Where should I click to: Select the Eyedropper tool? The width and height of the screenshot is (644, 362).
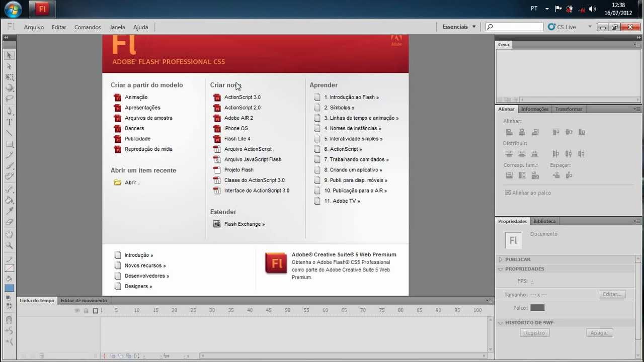point(9,211)
